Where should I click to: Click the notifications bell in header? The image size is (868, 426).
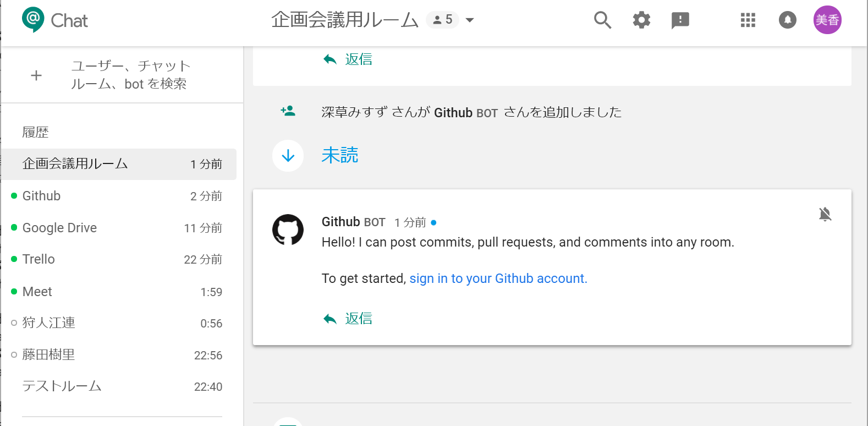pos(788,20)
